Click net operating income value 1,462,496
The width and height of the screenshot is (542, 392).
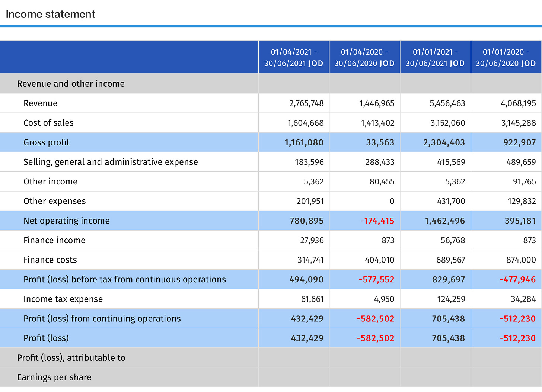445,221
